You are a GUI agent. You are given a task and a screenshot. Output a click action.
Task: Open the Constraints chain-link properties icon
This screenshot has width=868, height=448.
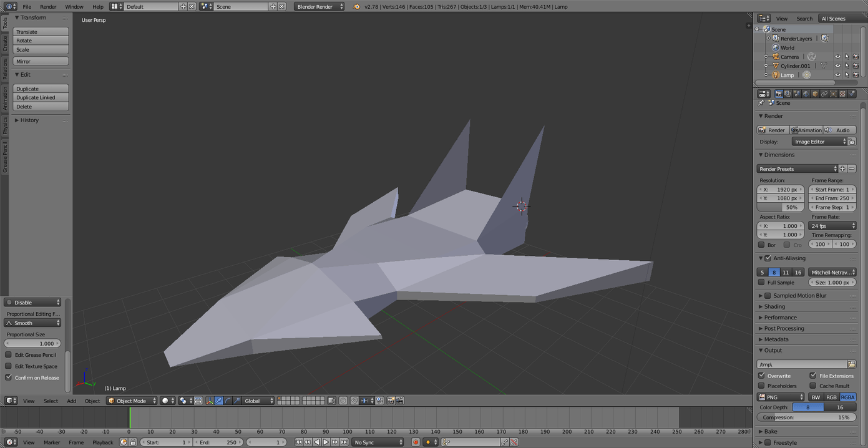(824, 94)
